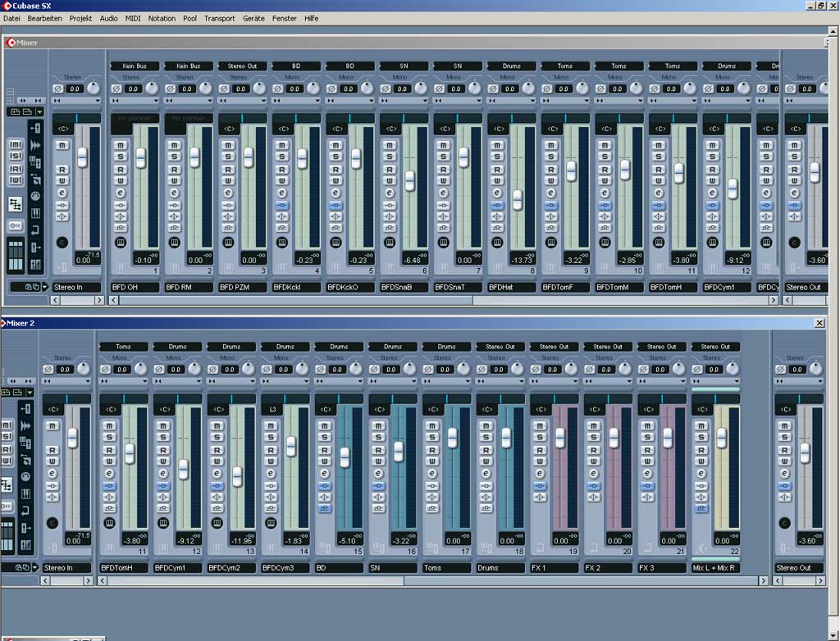Screen dimensions: 840x641
Task: Hide MIDI channels in the first Mixer window
Action: 35,197
